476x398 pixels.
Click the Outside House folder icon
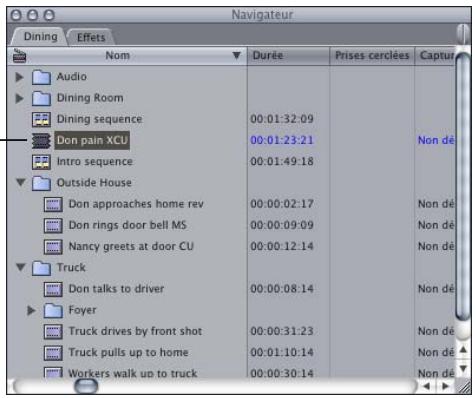(x=41, y=183)
